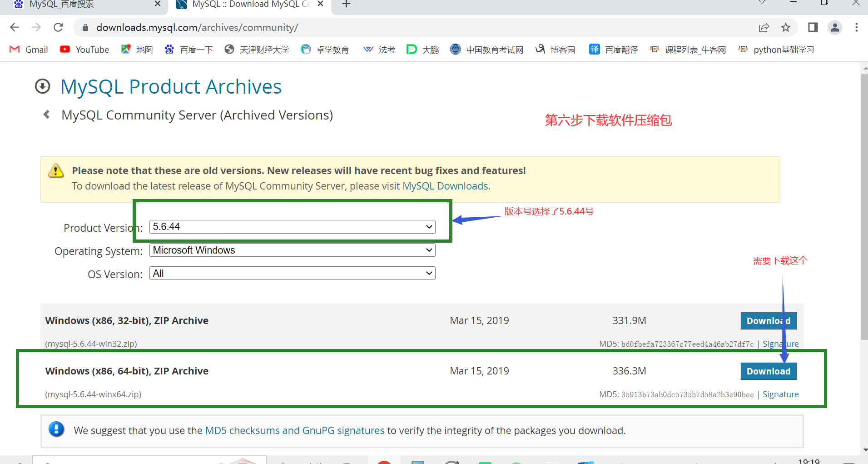This screenshot has width=868, height=464.
Task: Bookmark this page with star icon
Action: pos(786,27)
